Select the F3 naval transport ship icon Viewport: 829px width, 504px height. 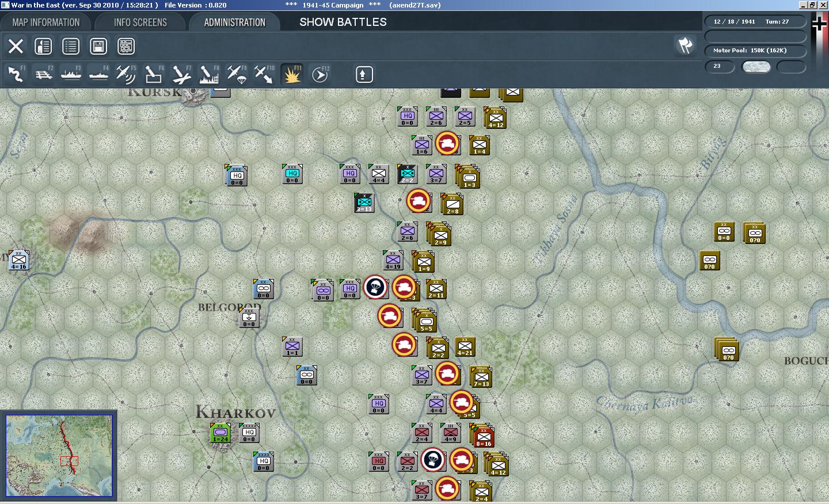[71, 74]
